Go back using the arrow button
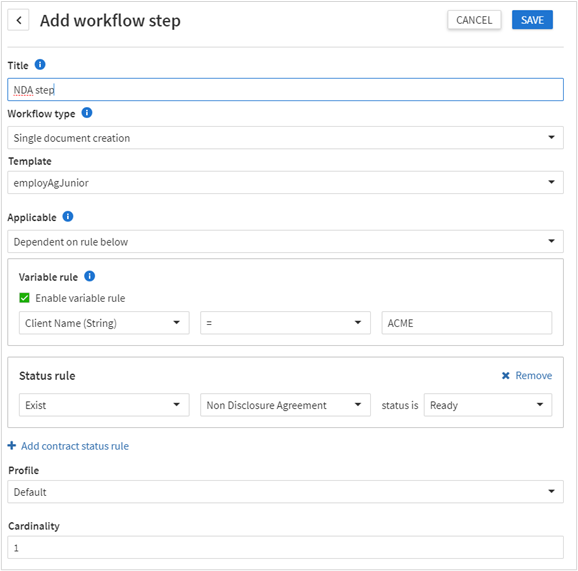The width and height of the screenshot is (578, 571). click(x=18, y=20)
